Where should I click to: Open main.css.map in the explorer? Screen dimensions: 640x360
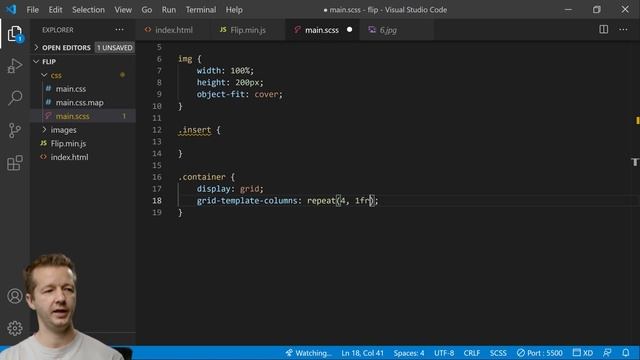coord(83,102)
